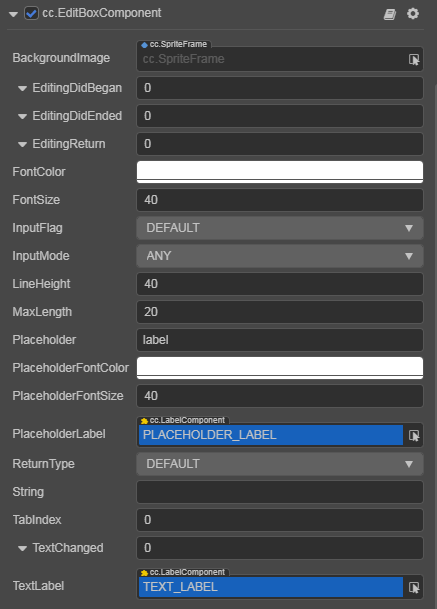Open the FontColor white swatch
The width and height of the screenshot is (437, 609).
tap(280, 172)
